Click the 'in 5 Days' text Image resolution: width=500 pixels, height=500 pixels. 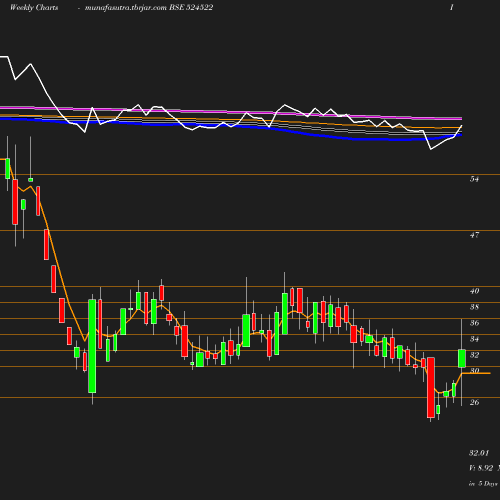[x=483, y=483]
